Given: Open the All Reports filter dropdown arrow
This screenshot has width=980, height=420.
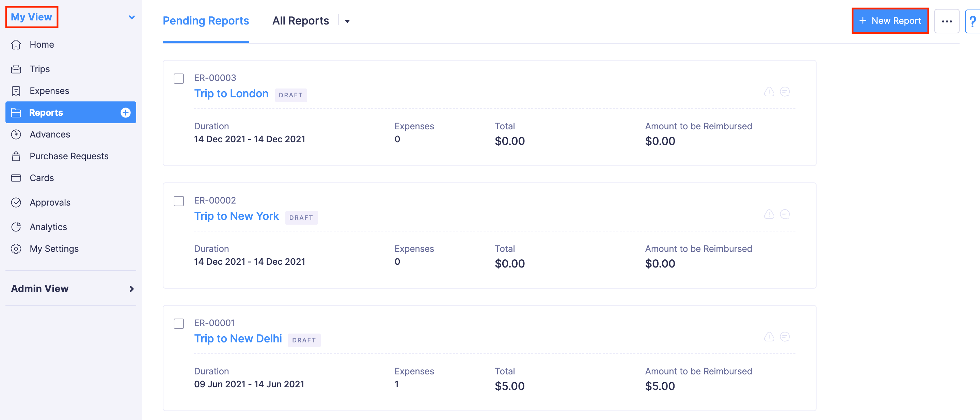Looking at the screenshot, I should pos(347,21).
